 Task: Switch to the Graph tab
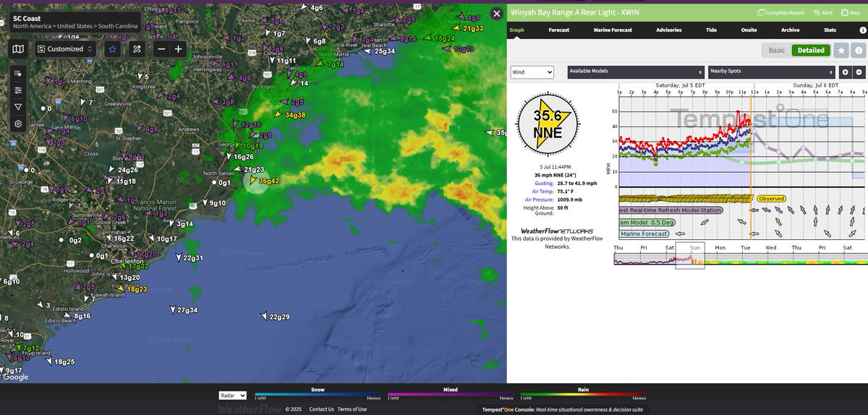[x=517, y=30]
